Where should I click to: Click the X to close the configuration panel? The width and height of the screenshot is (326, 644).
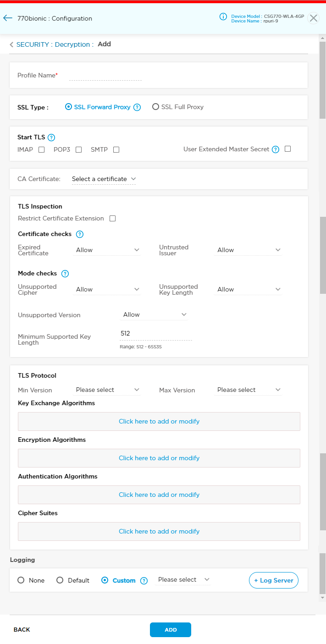coord(313,18)
